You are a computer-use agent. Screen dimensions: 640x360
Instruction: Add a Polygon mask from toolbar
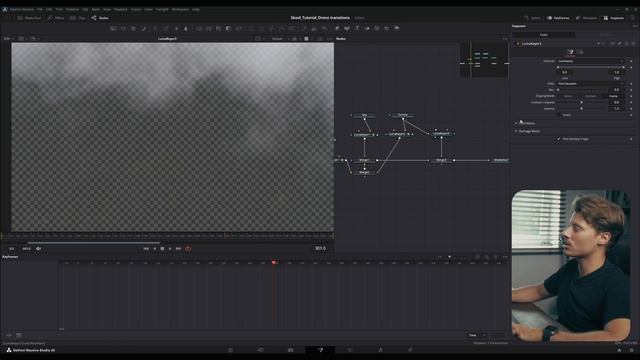point(272,29)
